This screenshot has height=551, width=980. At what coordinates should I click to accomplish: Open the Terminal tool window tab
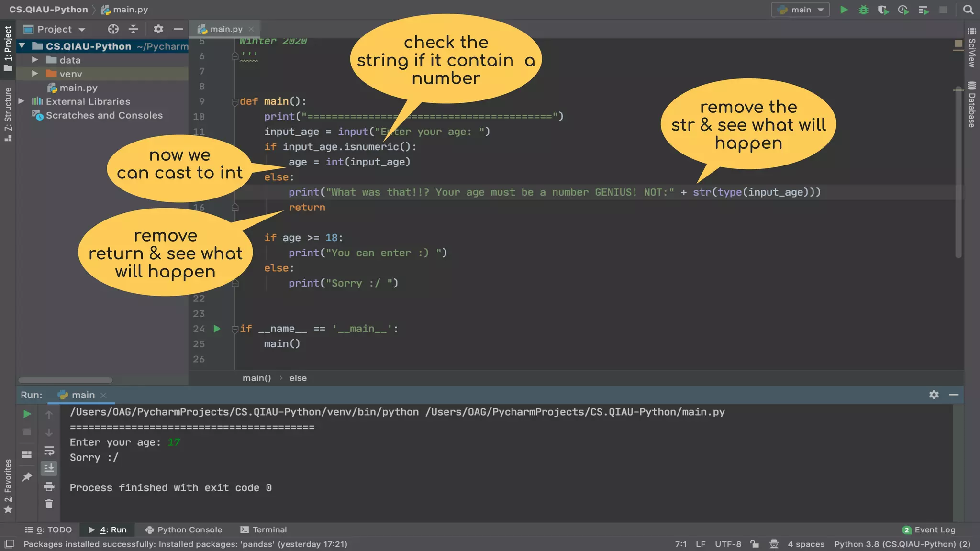264,529
